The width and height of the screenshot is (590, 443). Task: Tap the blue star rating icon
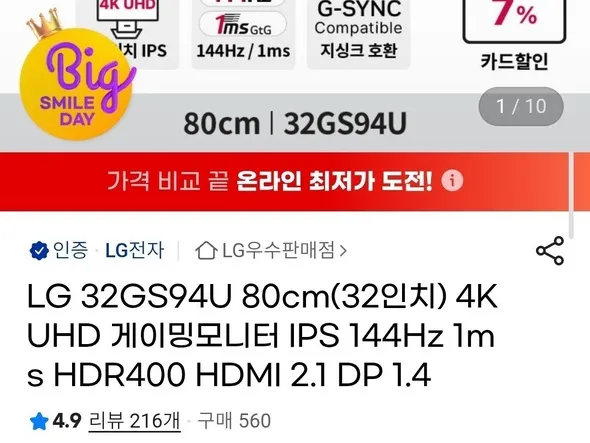(x=39, y=421)
